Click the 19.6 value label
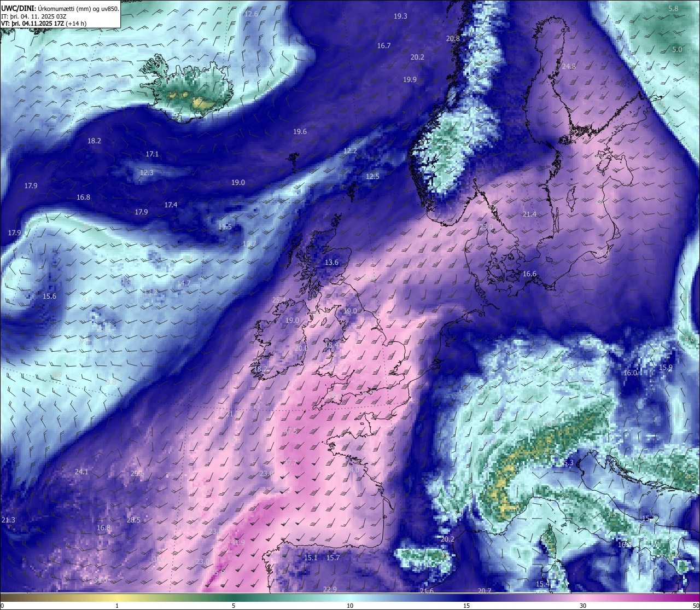This screenshot has width=700, height=610. click(x=300, y=132)
